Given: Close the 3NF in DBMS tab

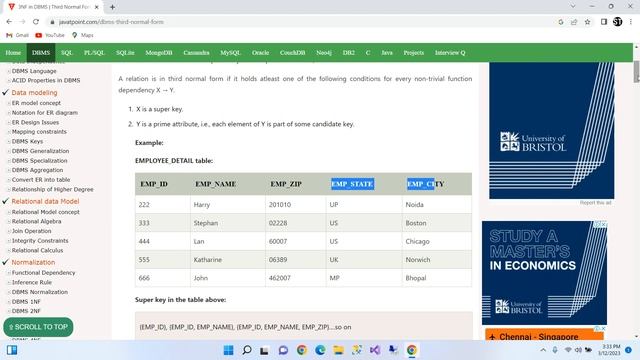Looking at the screenshot, I should [x=97, y=7].
